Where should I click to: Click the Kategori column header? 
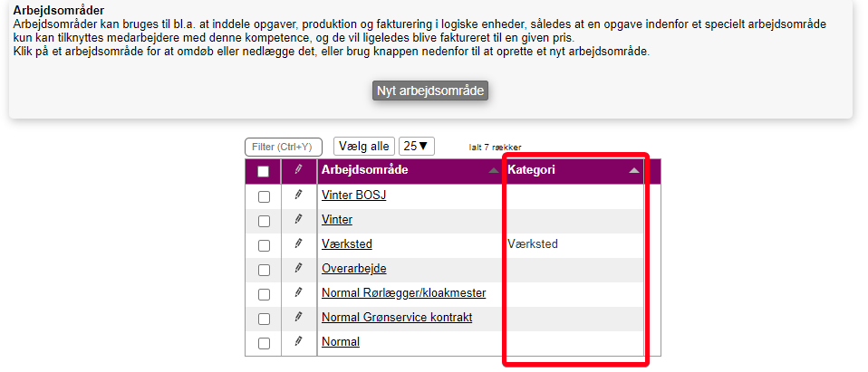[532, 170]
